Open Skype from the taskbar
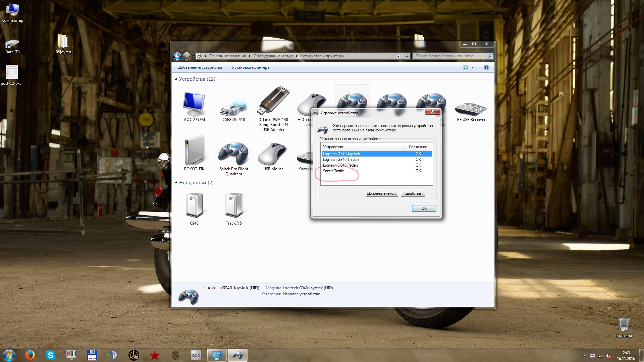This screenshot has width=644, height=362. [x=51, y=355]
